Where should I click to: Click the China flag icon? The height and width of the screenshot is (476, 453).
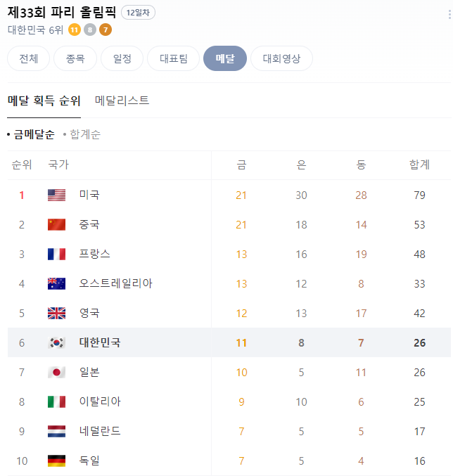point(56,225)
